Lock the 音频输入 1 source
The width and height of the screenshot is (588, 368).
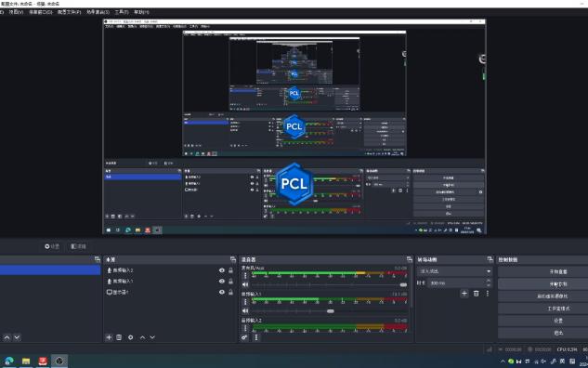231,281
